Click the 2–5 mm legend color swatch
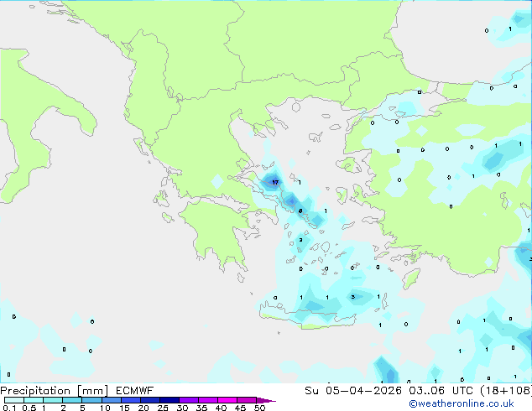Viewport: 532px width, 411px height. click(72, 400)
